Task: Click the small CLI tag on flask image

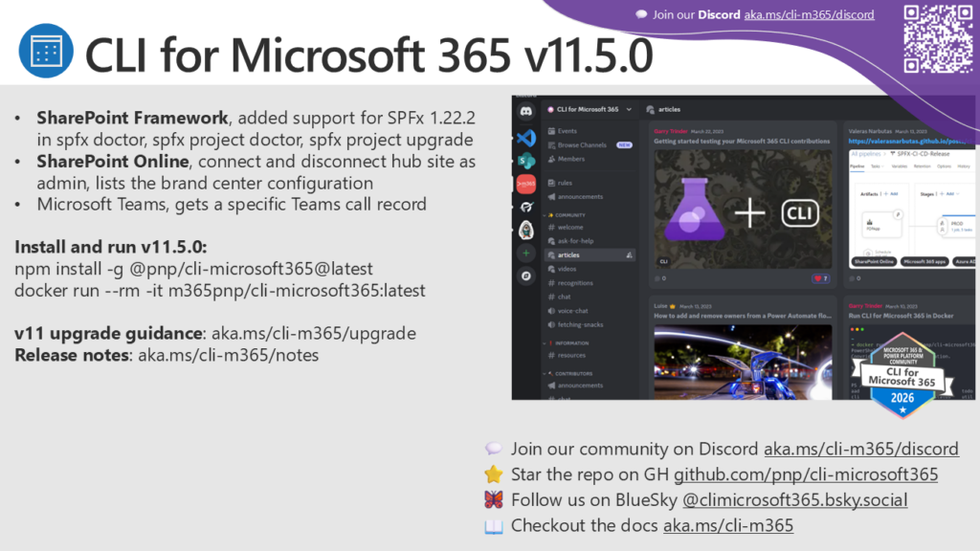Action: [664, 262]
